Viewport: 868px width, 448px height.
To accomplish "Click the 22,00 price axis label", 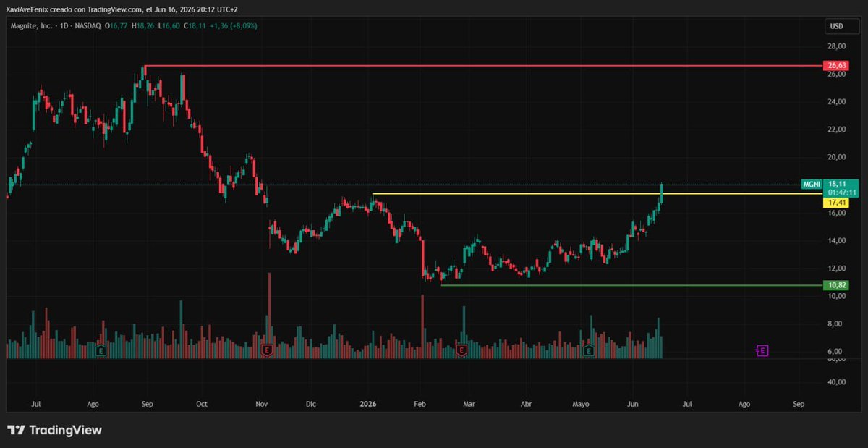I will 836,129.
